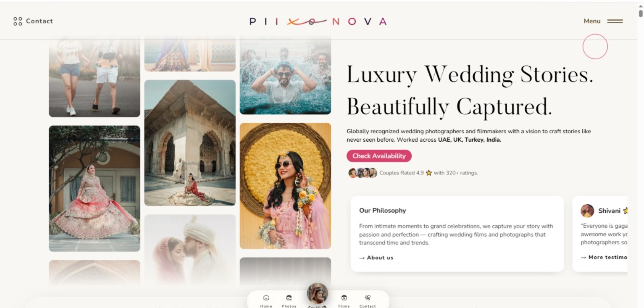Screen dimensions: 644x308
Task: Open Shivani's testimonial card
Action: pos(600,234)
